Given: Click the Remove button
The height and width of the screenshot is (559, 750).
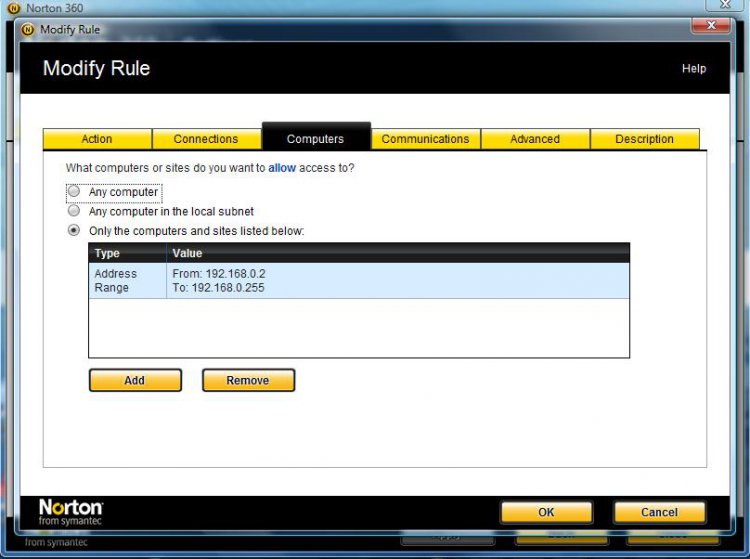Looking at the screenshot, I should point(248,380).
